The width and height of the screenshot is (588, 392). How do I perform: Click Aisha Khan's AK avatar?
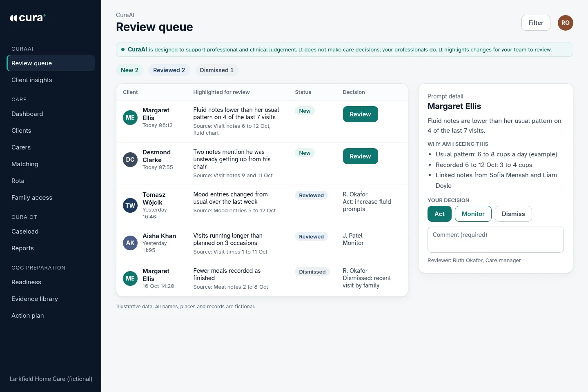[x=130, y=243]
